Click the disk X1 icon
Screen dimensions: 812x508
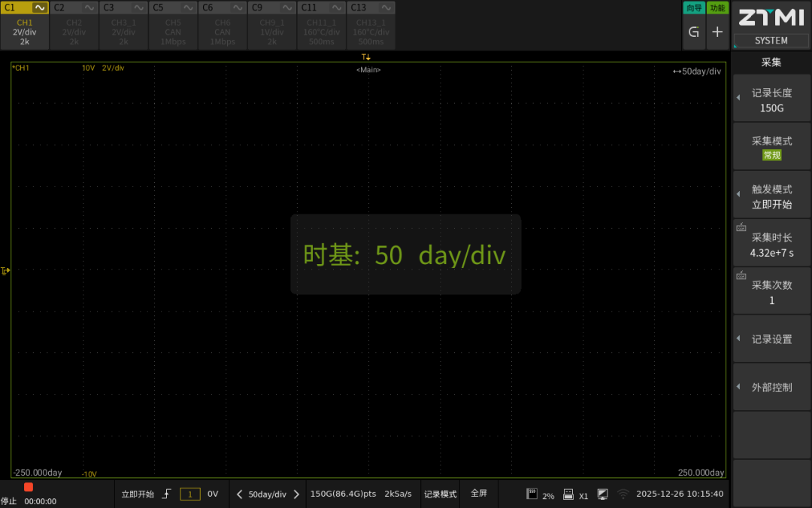pyautogui.click(x=568, y=494)
